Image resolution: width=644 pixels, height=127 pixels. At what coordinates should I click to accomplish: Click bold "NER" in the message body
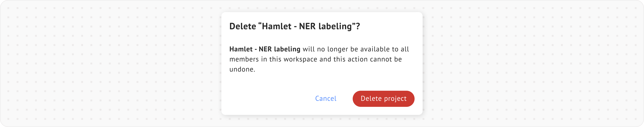(x=265, y=49)
